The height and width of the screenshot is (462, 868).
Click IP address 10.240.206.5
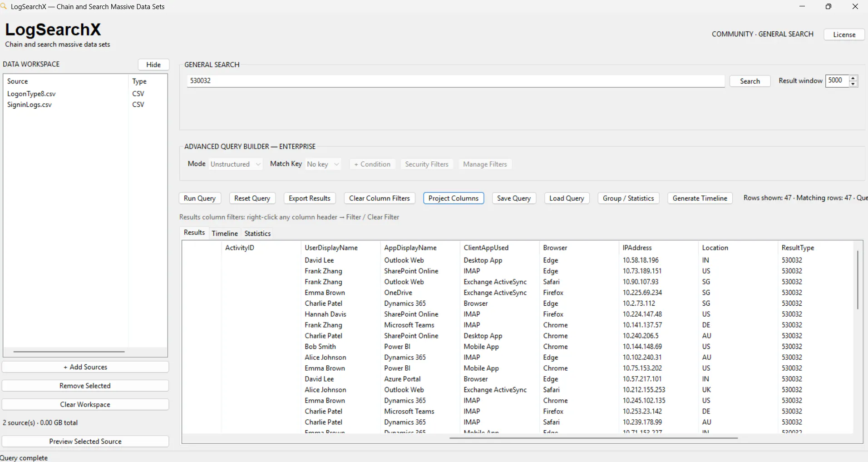click(641, 336)
